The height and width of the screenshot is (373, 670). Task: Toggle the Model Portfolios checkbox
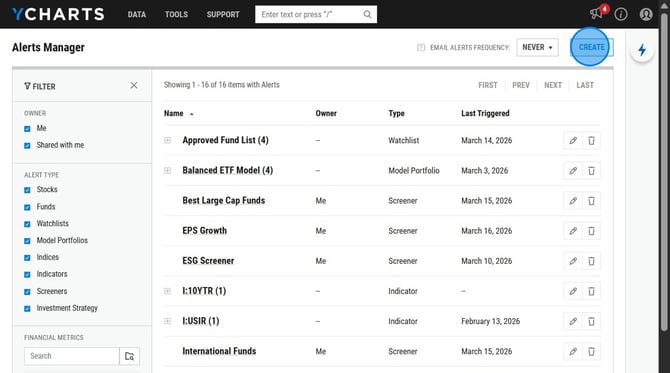tap(27, 241)
